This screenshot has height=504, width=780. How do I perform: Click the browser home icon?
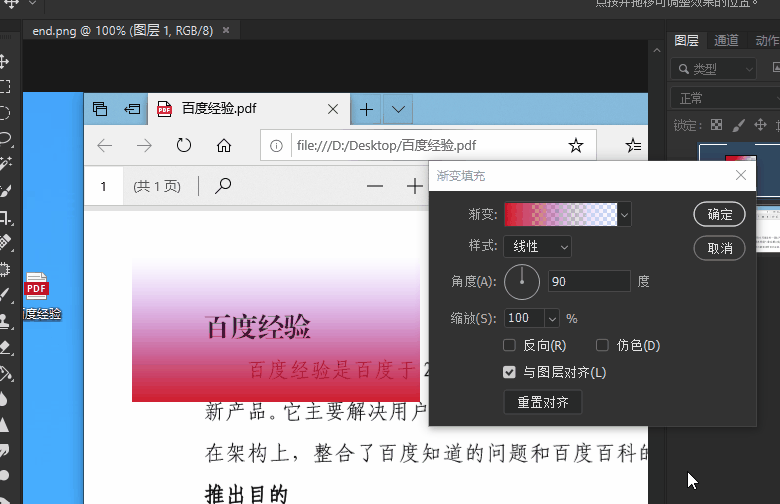(224, 145)
